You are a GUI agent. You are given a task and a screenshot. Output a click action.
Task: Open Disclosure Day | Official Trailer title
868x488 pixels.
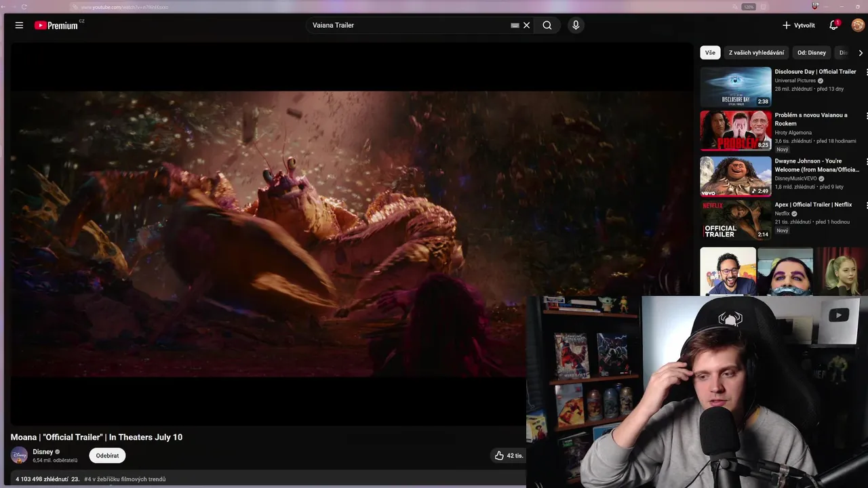(815, 71)
